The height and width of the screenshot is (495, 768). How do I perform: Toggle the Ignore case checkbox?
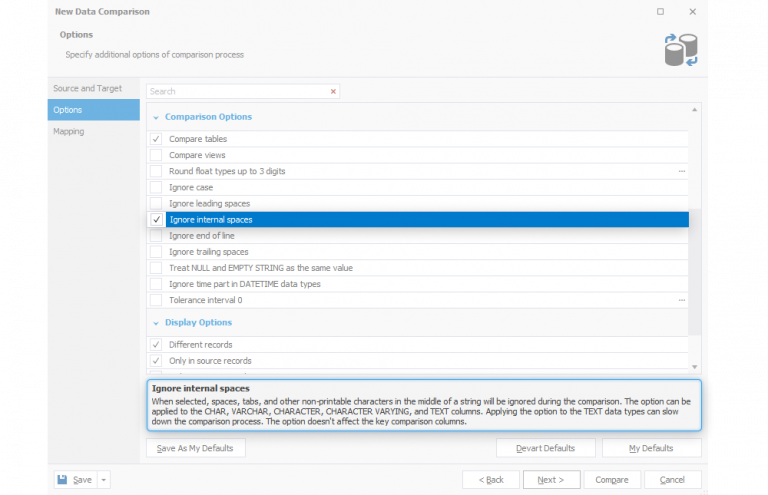point(156,187)
